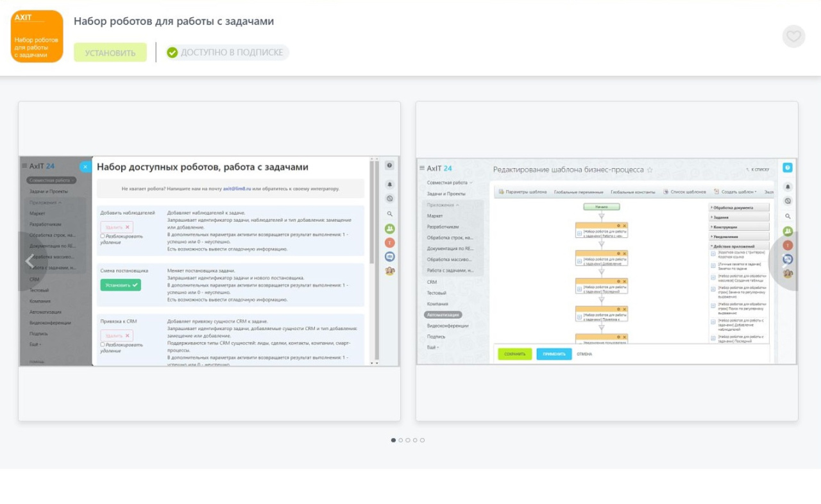Select the second carousel pagination dot
This screenshot has height=504, width=821.
(x=401, y=441)
